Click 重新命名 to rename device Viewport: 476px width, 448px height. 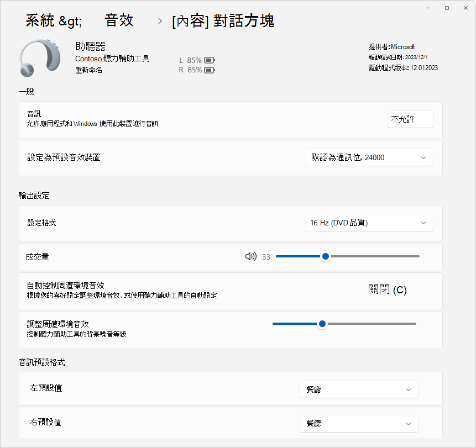(x=88, y=70)
